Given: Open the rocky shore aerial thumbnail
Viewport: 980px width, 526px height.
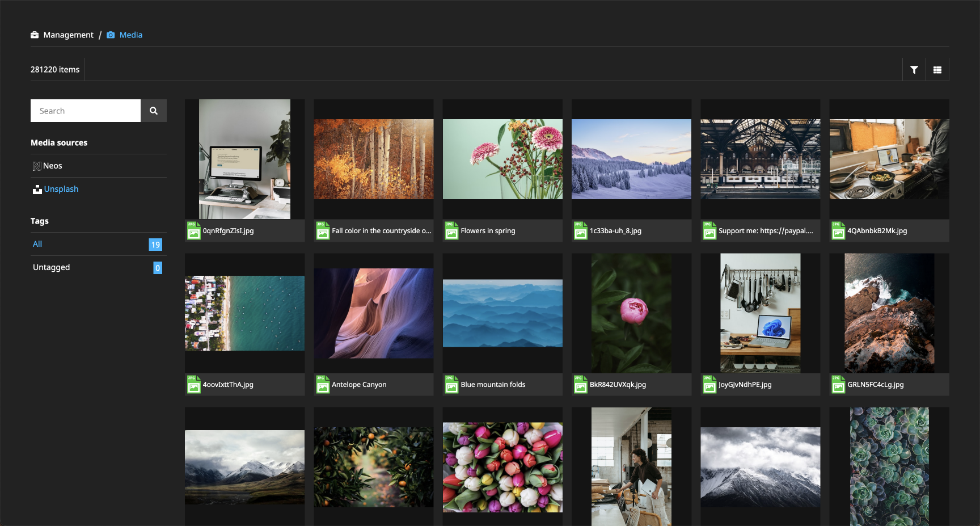Looking at the screenshot, I should pos(889,313).
